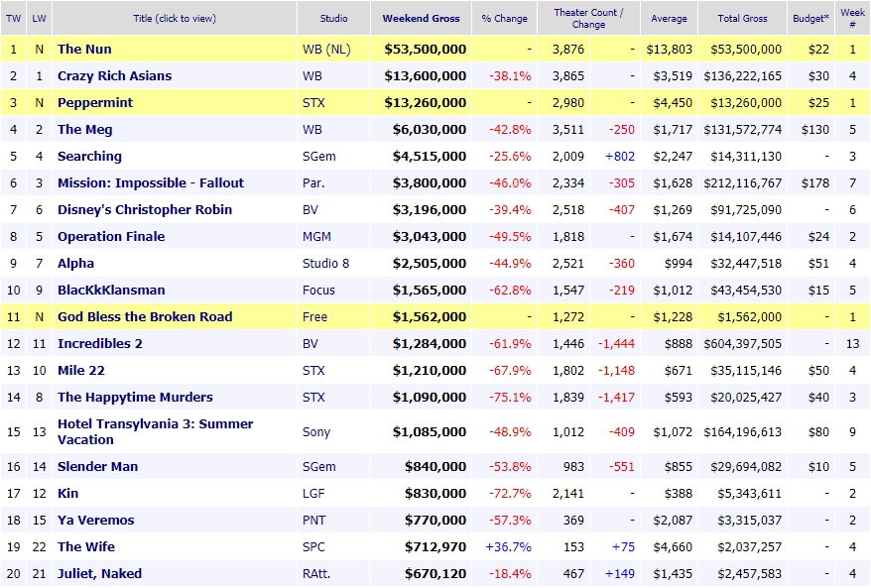The width and height of the screenshot is (871, 588).
Task: Sort by Average column header
Action: pos(669,18)
